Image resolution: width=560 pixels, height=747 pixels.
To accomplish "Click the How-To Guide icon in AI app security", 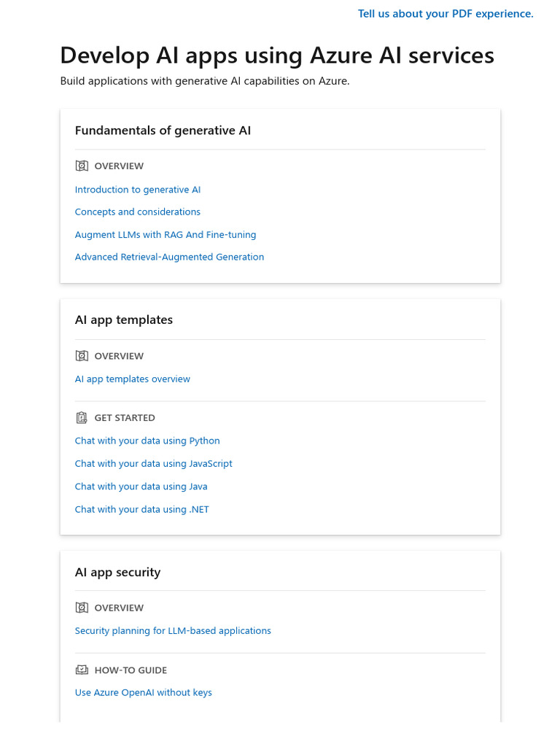I will tap(82, 670).
